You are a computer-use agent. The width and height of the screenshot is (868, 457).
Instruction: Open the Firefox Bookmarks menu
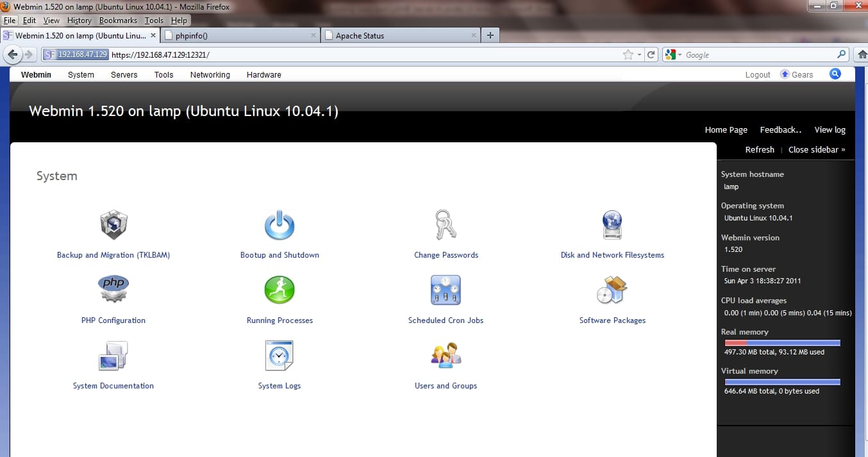pos(118,21)
